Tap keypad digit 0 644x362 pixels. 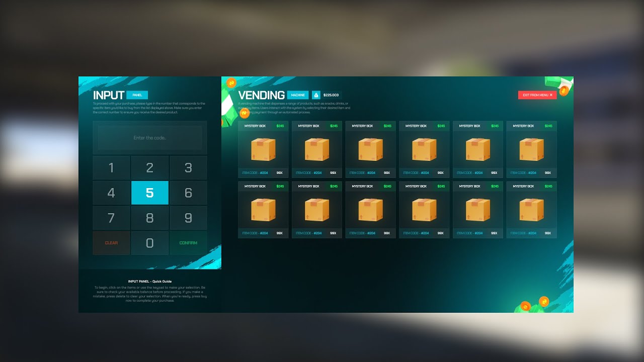coord(149,243)
